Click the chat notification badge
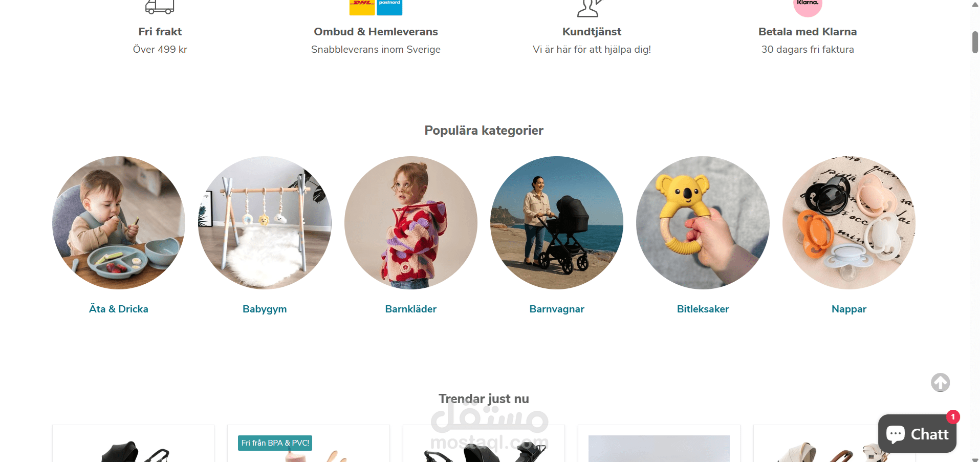The height and width of the screenshot is (462, 980). pyautogui.click(x=953, y=417)
